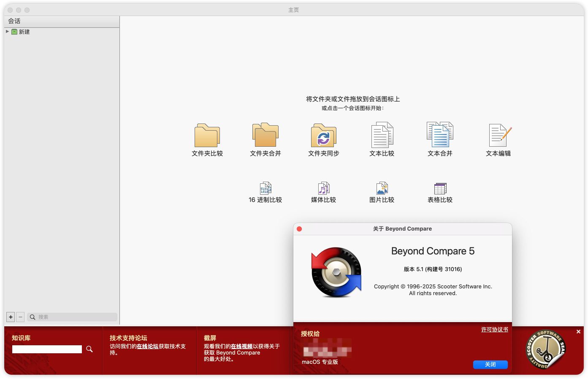Select the Text Merge (文本合并) session icon
Screen dimensions: 588x379
pyautogui.click(x=440, y=135)
